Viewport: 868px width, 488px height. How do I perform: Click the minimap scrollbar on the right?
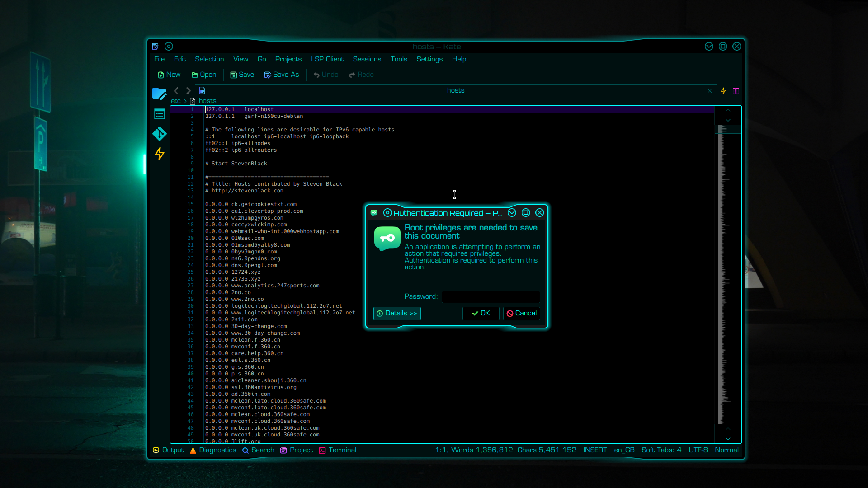pyautogui.click(x=728, y=275)
